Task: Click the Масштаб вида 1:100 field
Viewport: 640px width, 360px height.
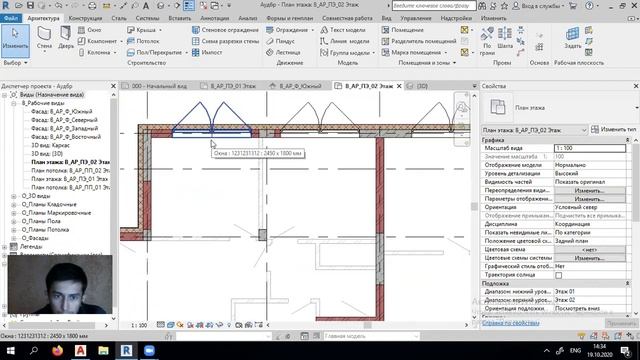Action: [x=589, y=148]
